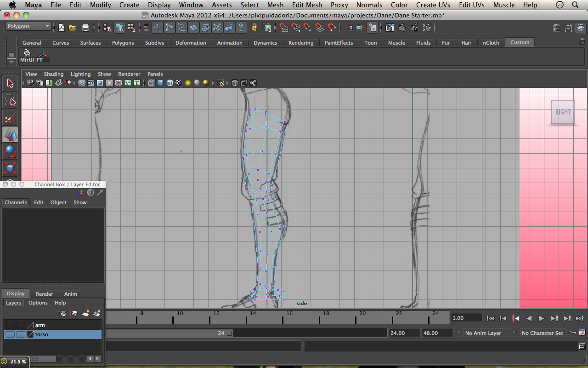Switch to the Animation shelf tab
The width and height of the screenshot is (588, 368).
(230, 43)
